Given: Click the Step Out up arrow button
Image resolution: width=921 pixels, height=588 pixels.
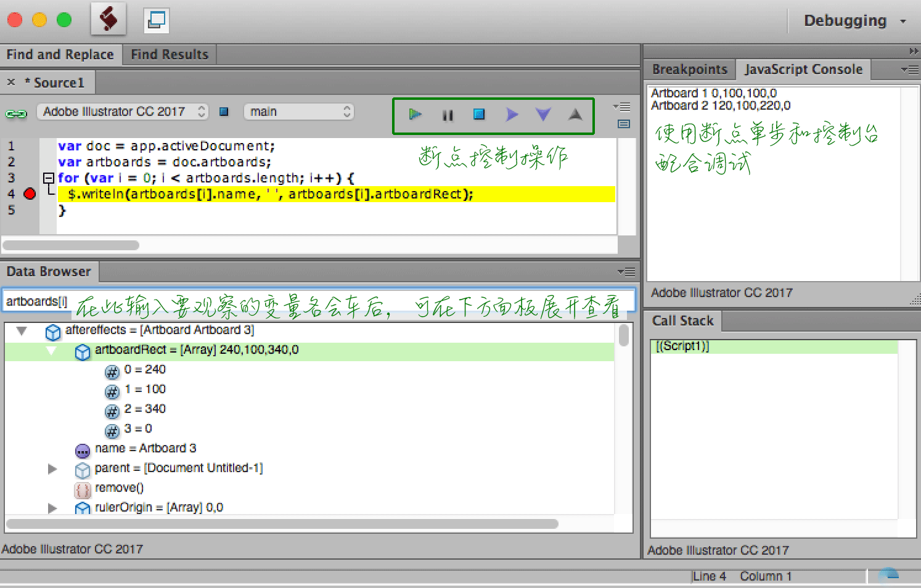Looking at the screenshot, I should coord(575,114).
